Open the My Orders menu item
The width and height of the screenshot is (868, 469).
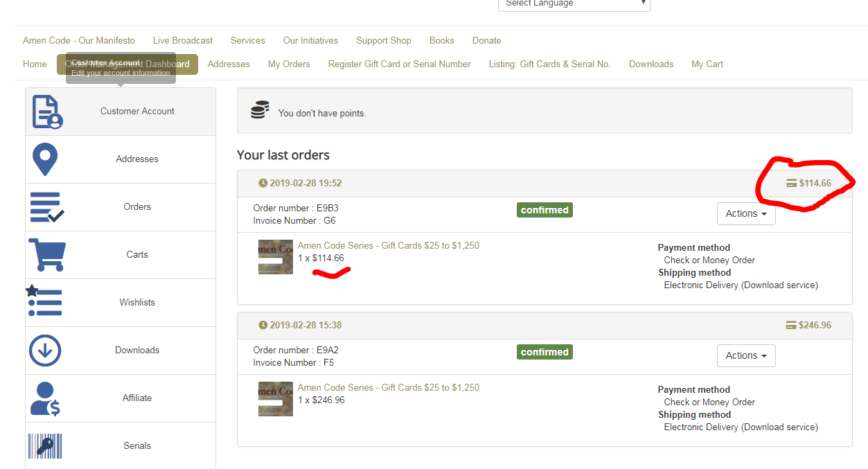(x=289, y=64)
